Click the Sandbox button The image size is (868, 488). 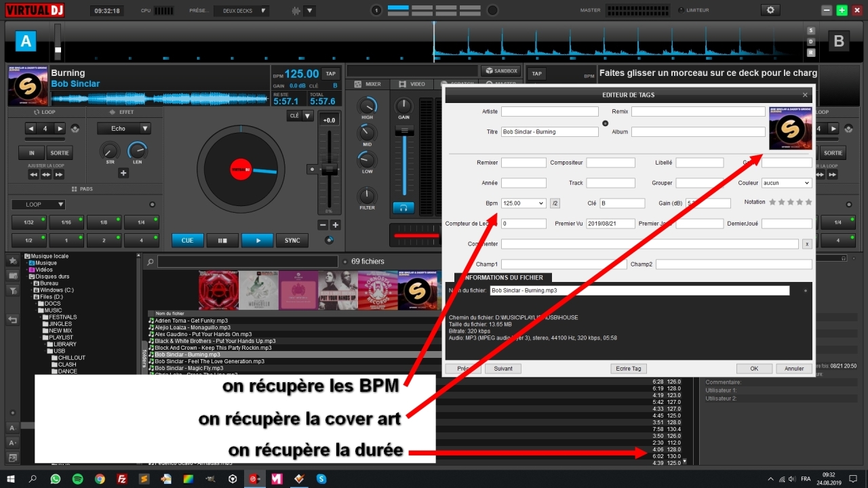coord(500,70)
